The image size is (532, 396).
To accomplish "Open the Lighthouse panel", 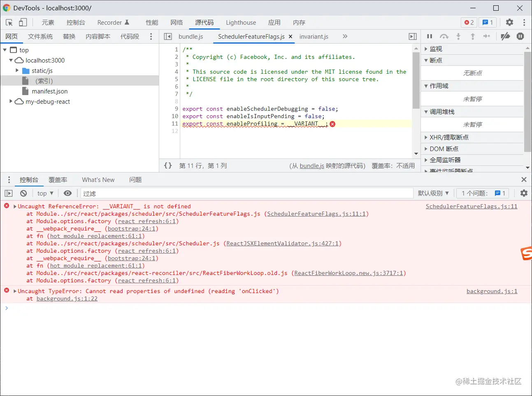I will pos(241,23).
